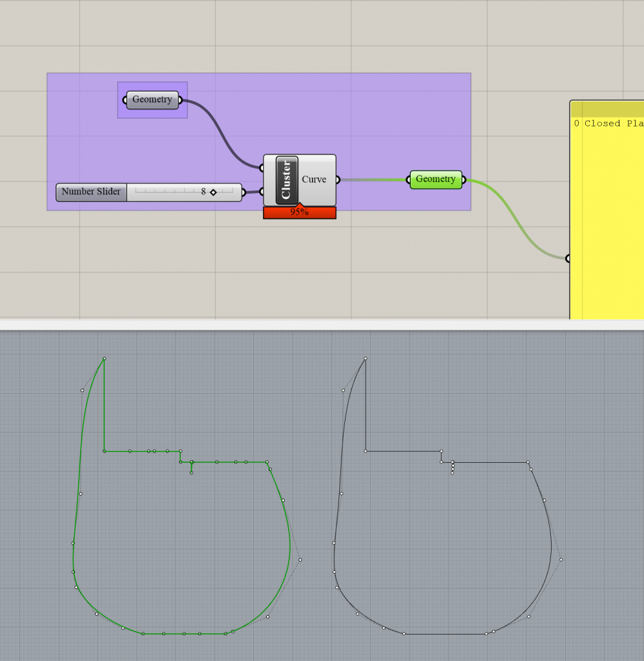Select the Cluster component's dark label

[x=287, y=180]
